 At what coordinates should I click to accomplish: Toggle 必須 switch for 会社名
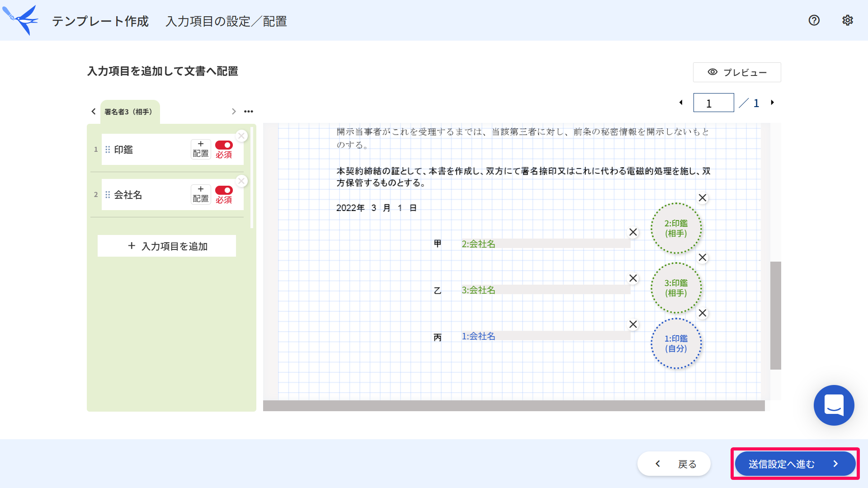pyautogui.click(x=224, y=190)
